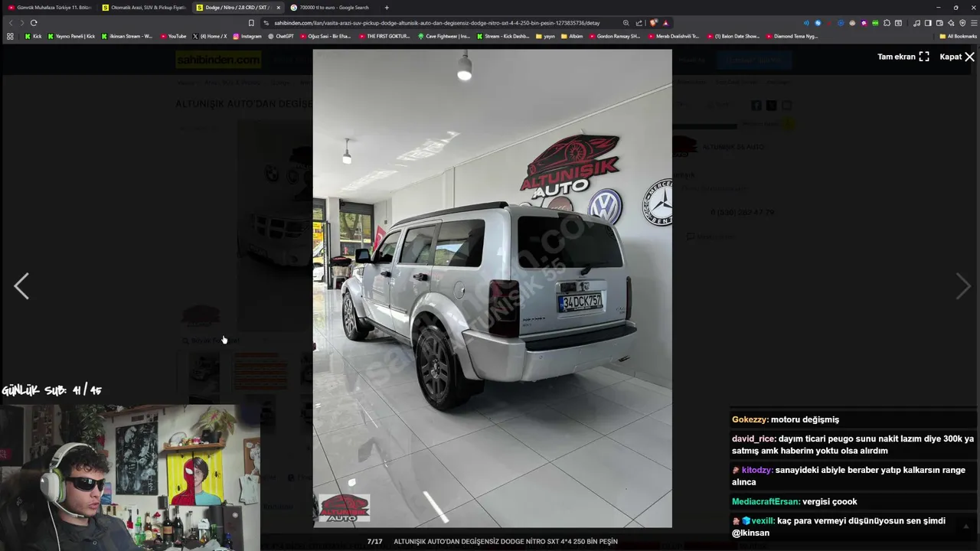
Task: Open Brave Shields lion icon
Action: [x=653, y=23]
